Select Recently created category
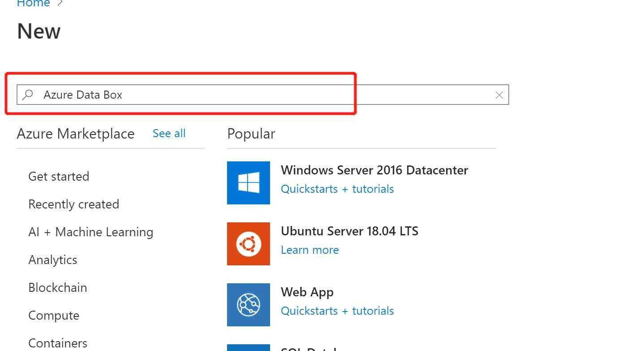Image resolution: width=644 pixels, height=351 pixels. click(74, 204)
